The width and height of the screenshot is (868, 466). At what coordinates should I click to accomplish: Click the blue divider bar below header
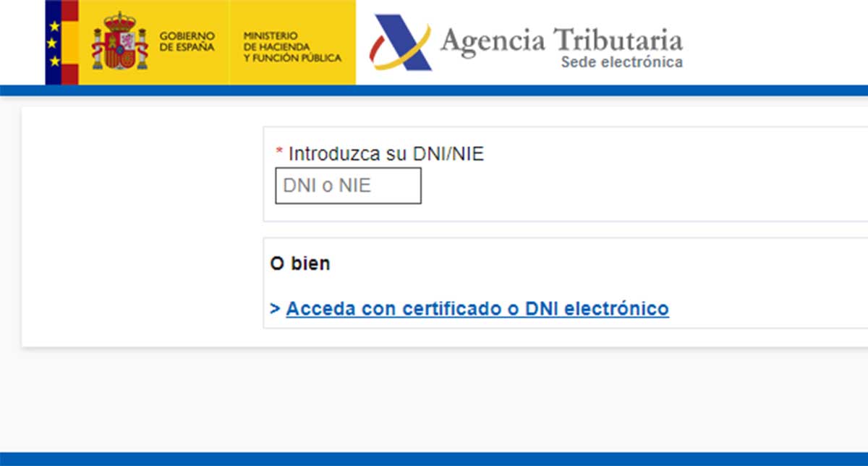pos(434,90)
